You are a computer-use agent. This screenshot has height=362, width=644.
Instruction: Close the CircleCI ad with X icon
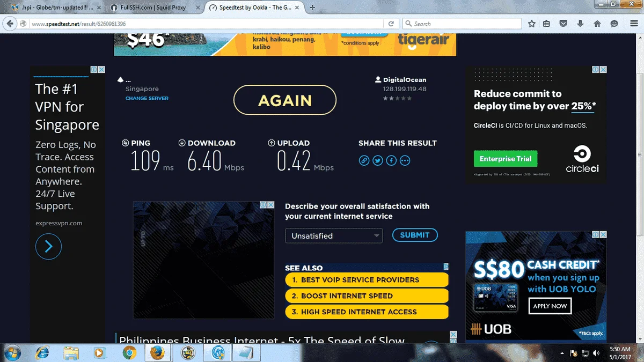[x=603, y=70]
